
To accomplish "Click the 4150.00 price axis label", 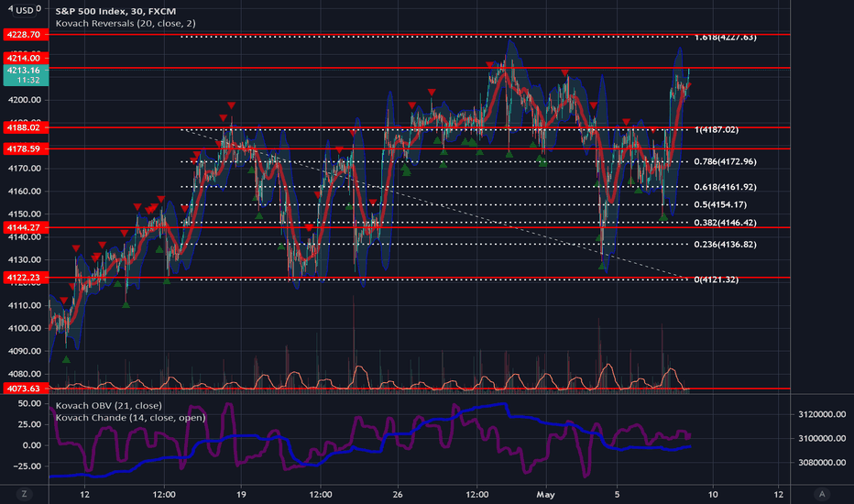I will point(25,214).
